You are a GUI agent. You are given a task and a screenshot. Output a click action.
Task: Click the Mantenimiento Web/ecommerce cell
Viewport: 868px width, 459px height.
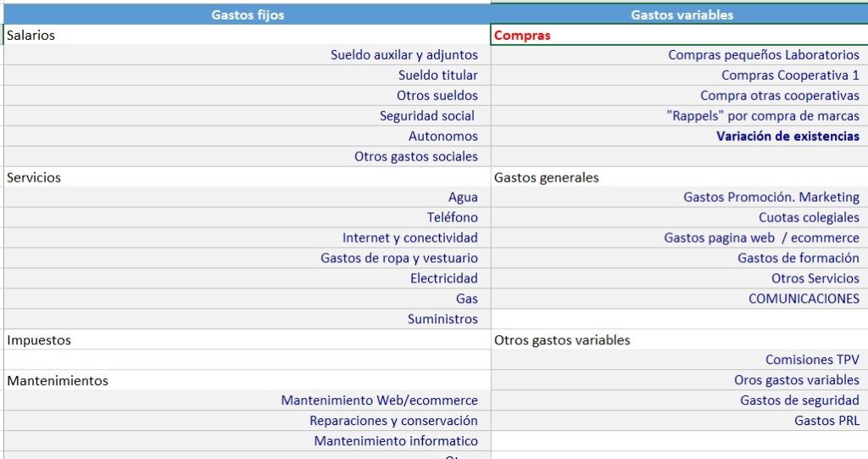tap(248, 400)
